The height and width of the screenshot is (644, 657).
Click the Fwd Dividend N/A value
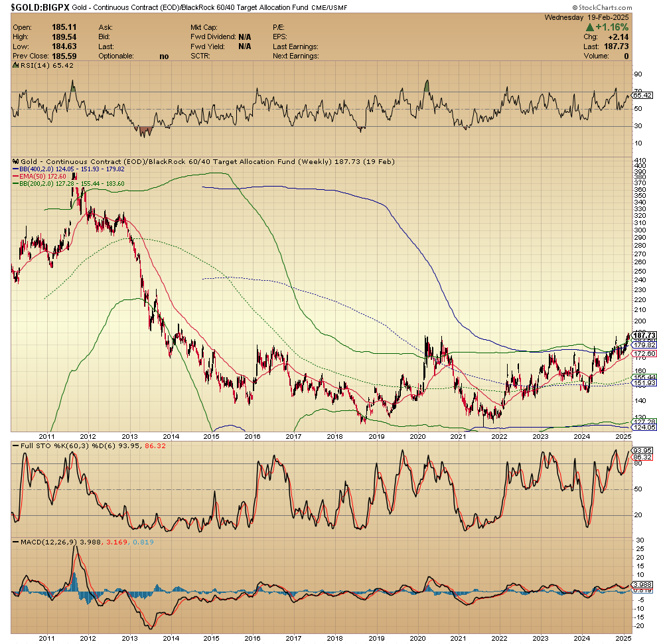click(x=245, y=37)
